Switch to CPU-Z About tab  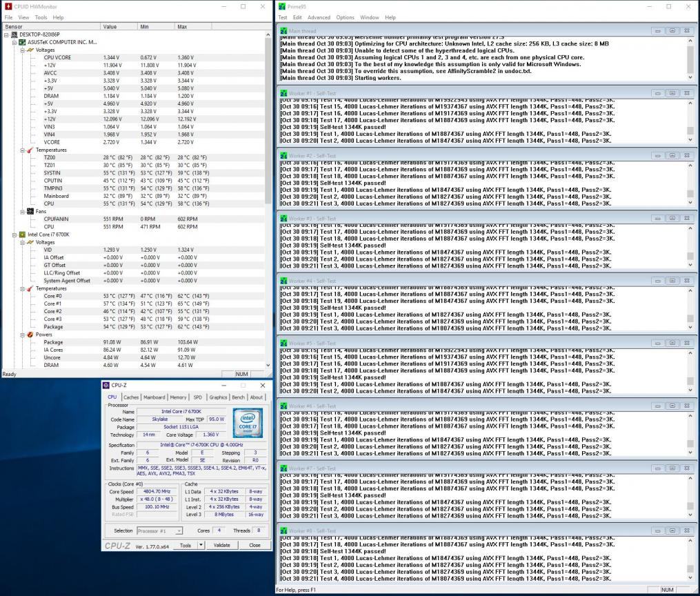(x=257, y=397)
